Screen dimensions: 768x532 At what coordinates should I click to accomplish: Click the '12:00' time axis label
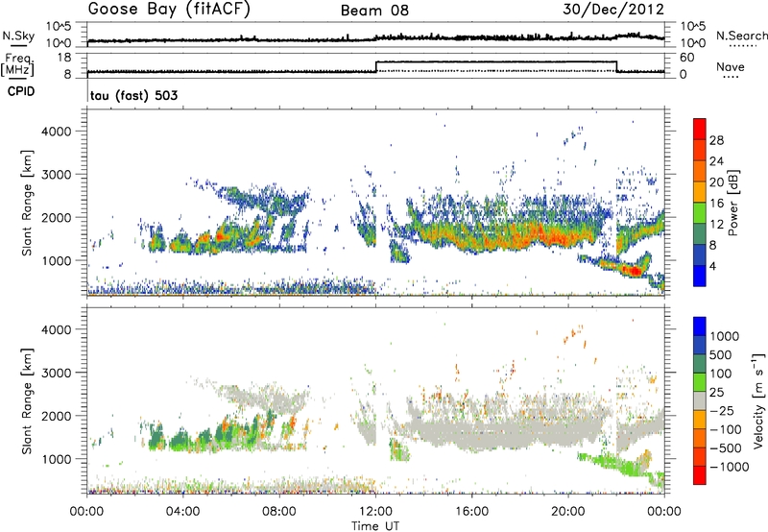pos(375,512)
